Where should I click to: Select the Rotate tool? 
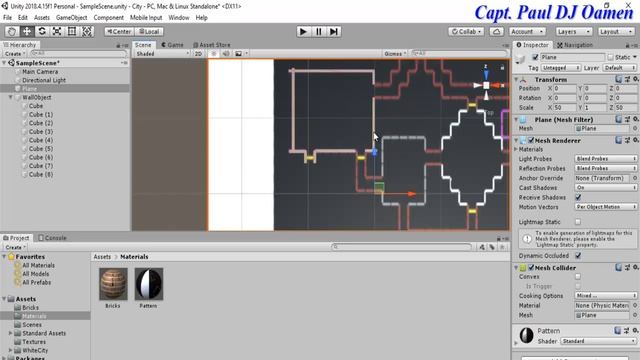[x=42, y=31]
